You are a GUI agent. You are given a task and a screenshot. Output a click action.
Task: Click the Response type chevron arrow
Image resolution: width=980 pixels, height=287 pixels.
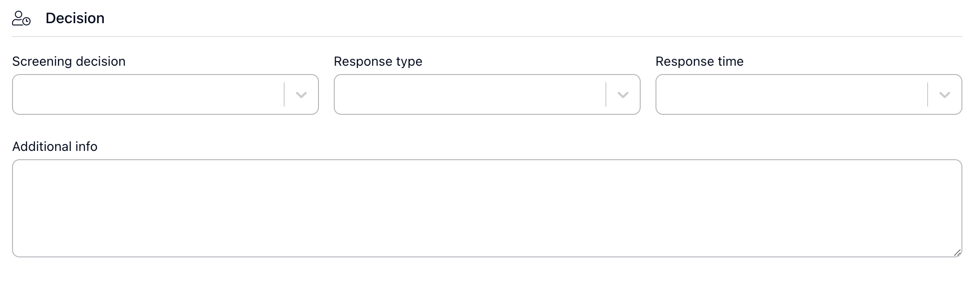click(623, 95)
